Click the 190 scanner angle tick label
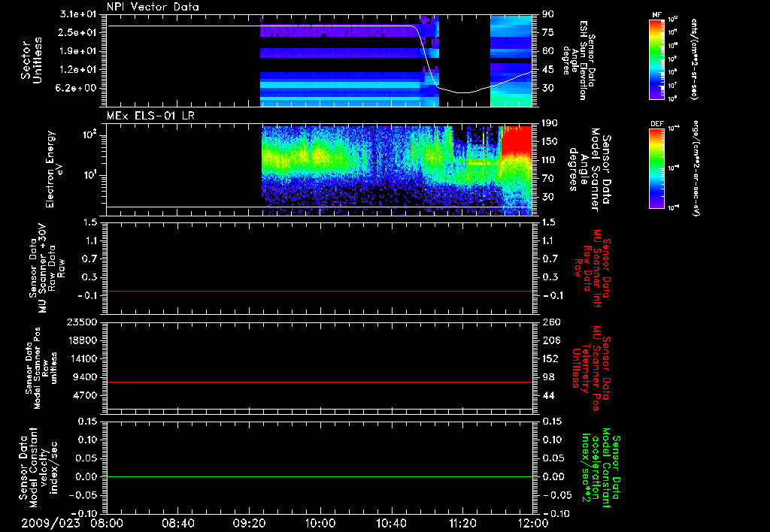This screenshot has width=770, height=532. coord(550,123)
